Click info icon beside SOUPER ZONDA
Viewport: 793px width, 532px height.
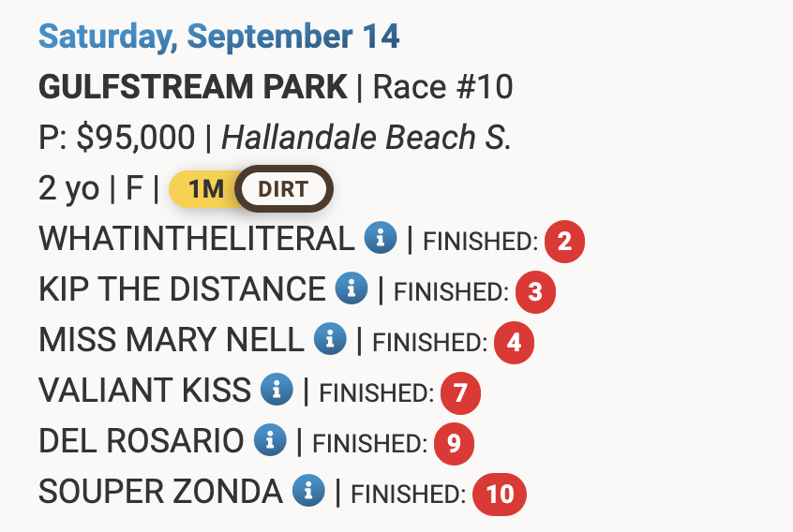[x=308, y=491]
